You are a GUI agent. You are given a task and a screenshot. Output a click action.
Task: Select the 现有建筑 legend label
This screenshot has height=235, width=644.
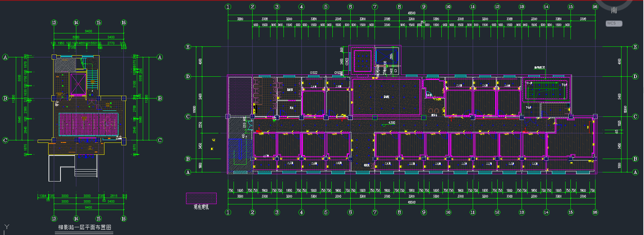201,207
